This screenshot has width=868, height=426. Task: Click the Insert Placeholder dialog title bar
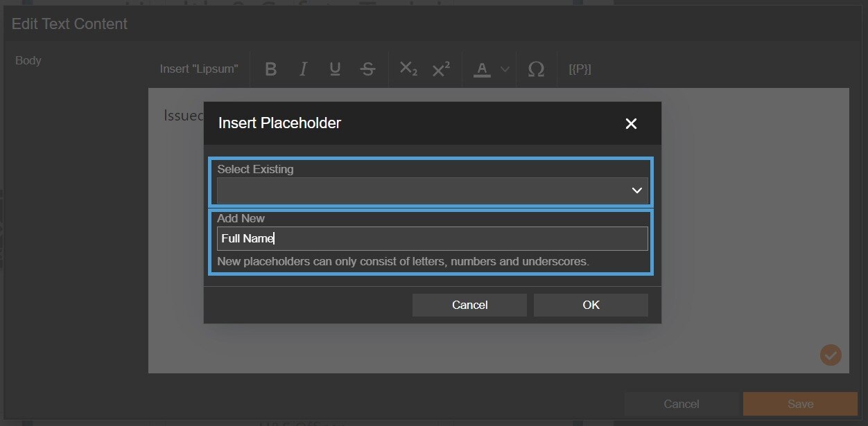416,123
